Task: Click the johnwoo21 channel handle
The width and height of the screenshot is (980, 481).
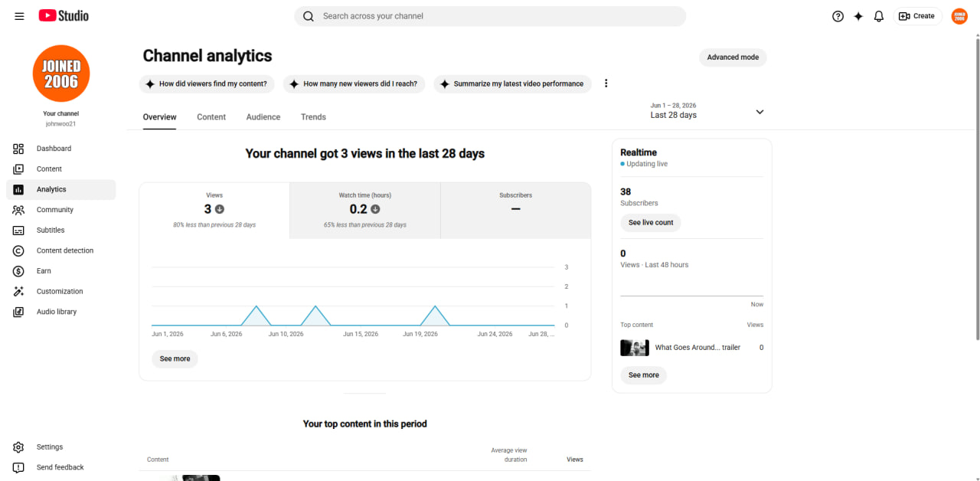Action: tap(60, 123)
